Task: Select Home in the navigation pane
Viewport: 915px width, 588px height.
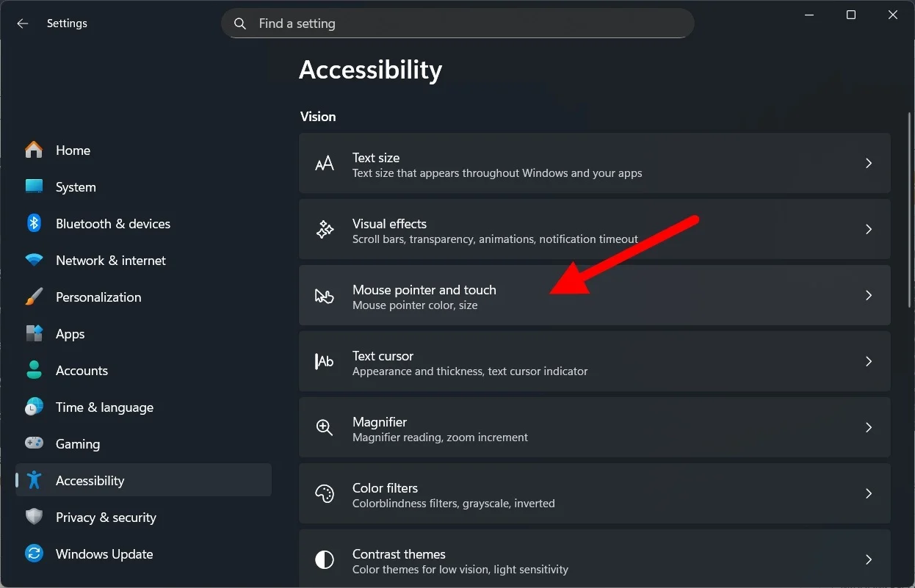Action: (73, 150)
